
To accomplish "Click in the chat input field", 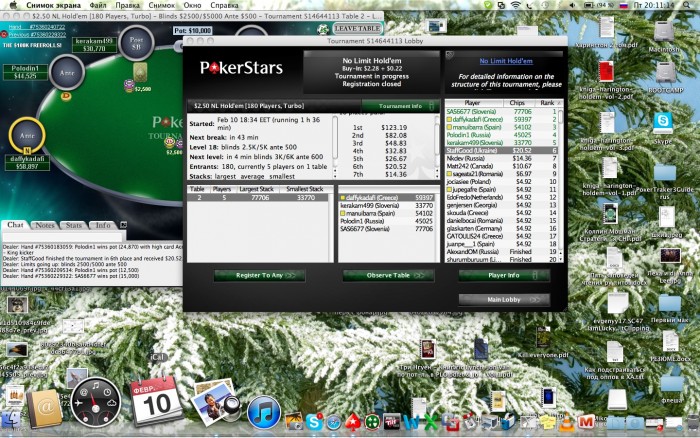I will 63,237.
